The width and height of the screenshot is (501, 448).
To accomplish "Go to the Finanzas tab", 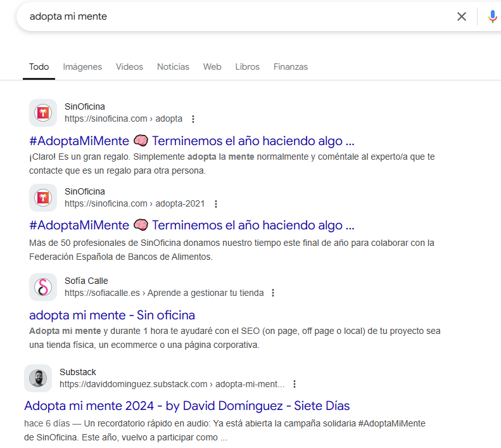I will (x=291, y=67).
